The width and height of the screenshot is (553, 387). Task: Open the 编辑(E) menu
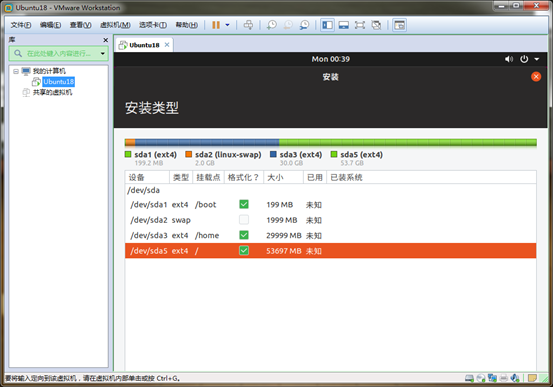50,25
